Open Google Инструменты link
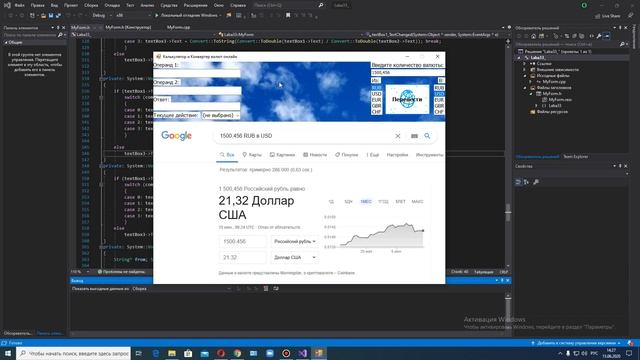 (429, 155)
